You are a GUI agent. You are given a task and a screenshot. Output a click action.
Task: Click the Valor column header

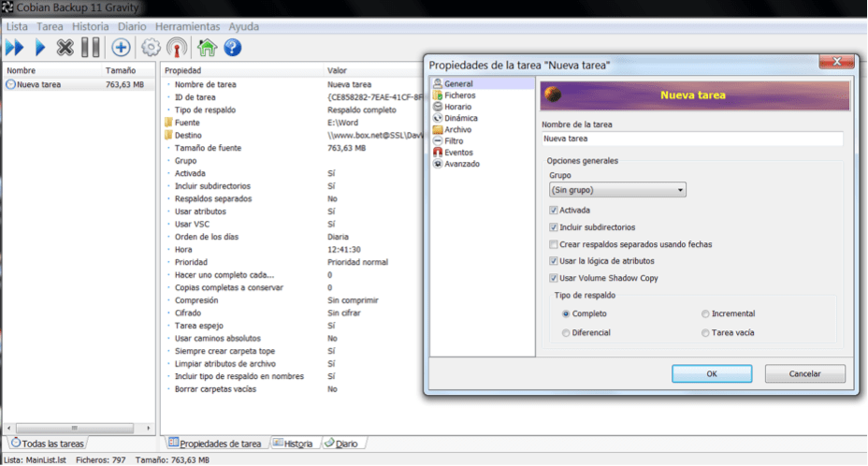point(373,70)
